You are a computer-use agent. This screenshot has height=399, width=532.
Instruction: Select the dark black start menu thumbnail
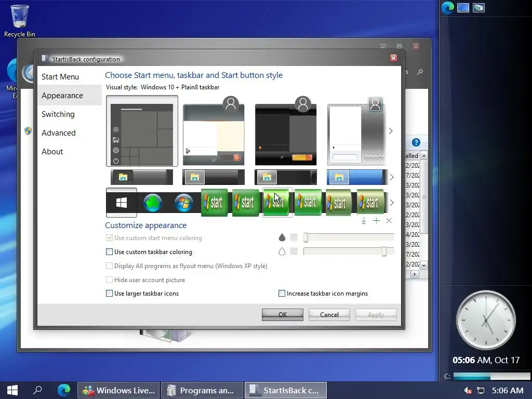(x=286, y=131)
